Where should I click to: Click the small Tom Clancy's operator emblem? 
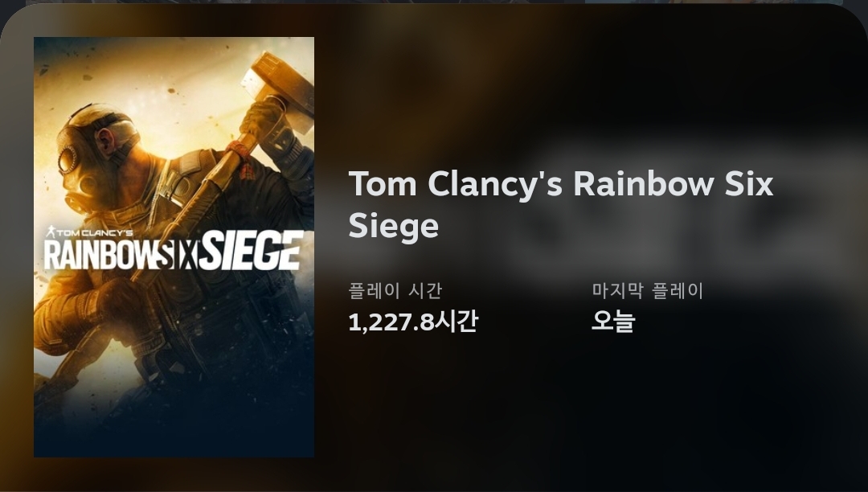(51, 232)
